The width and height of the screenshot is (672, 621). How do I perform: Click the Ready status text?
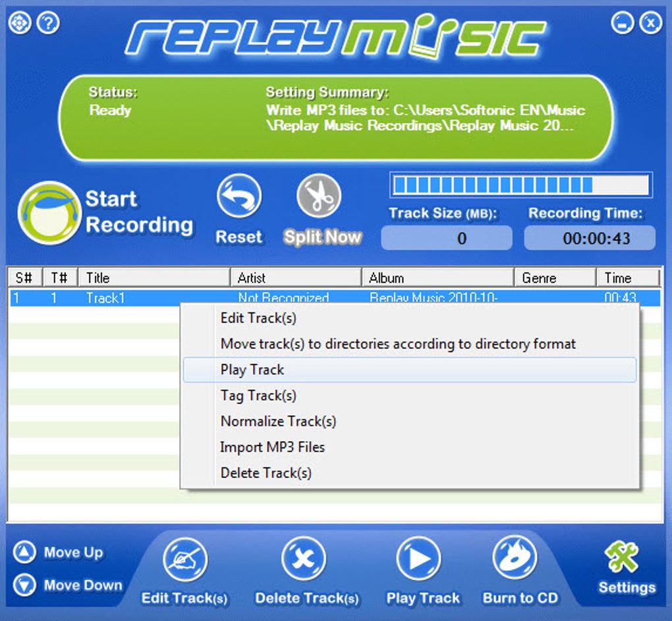(x=110, y=111)
